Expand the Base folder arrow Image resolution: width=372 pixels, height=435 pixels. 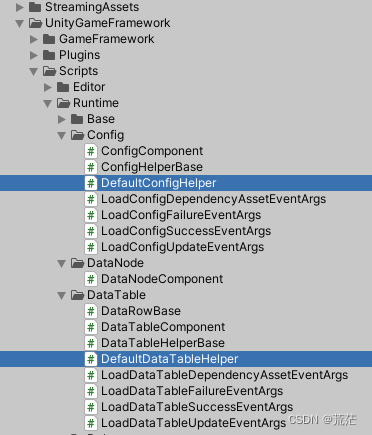62,119
